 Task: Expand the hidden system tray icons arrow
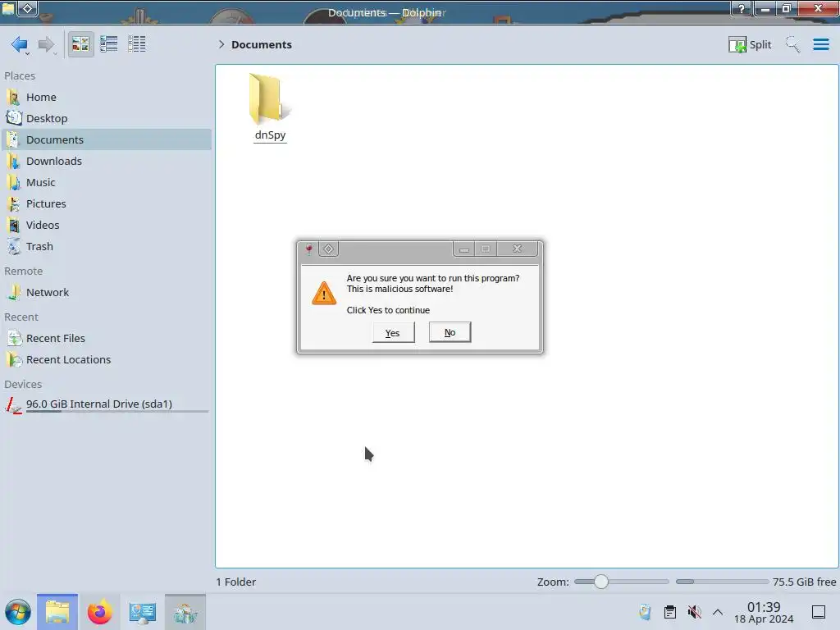tap(718, 612)
